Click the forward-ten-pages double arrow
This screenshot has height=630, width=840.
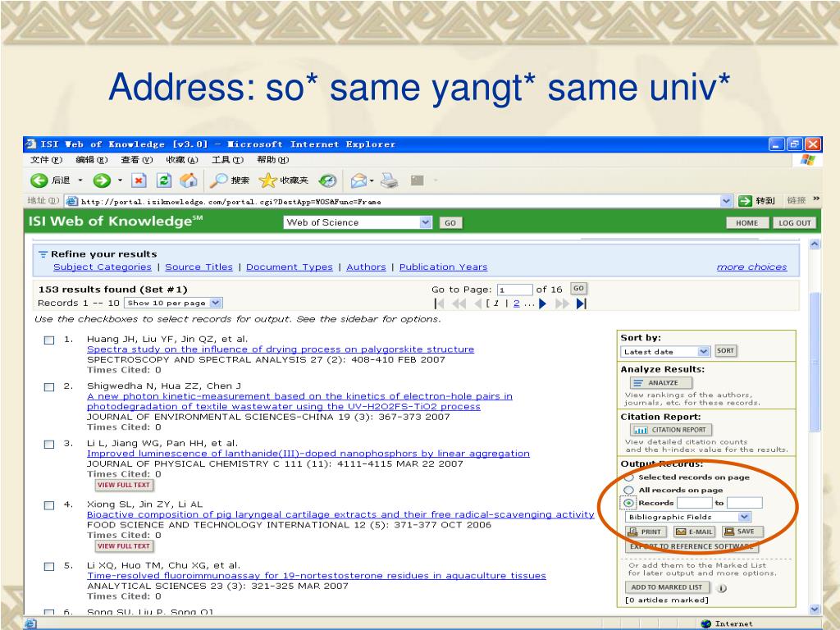pos(562,304)
